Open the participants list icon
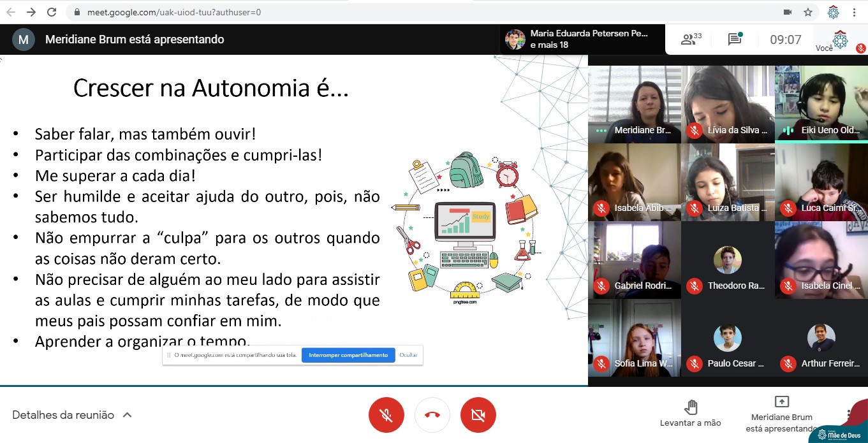This screenshot has width=868, height=443. pos(690,40)
